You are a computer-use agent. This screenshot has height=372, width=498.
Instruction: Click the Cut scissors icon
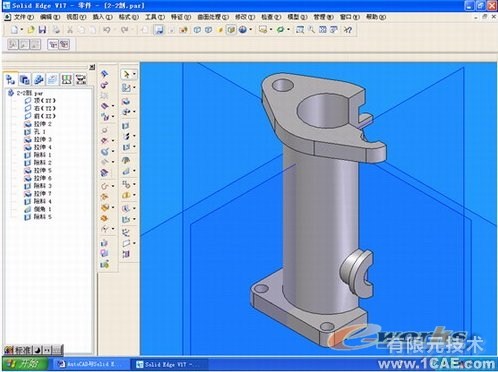pyautogui.click(x=70, y=30)
